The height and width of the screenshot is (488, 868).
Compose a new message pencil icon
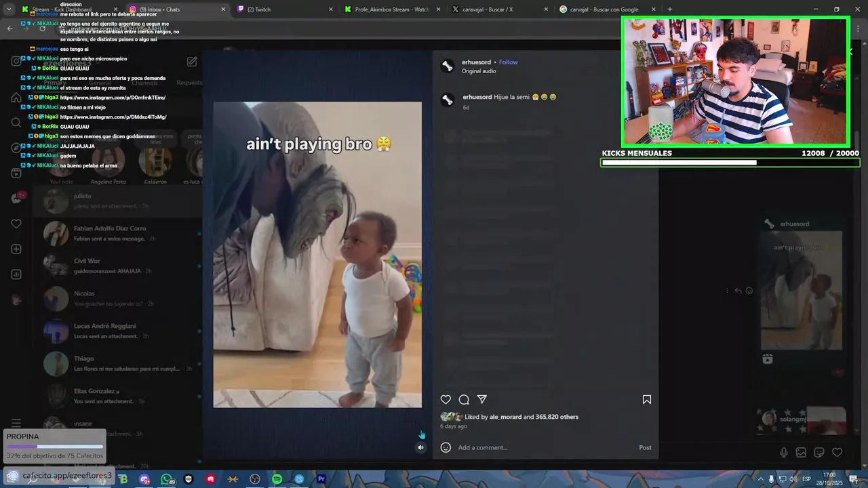(192, 62)
